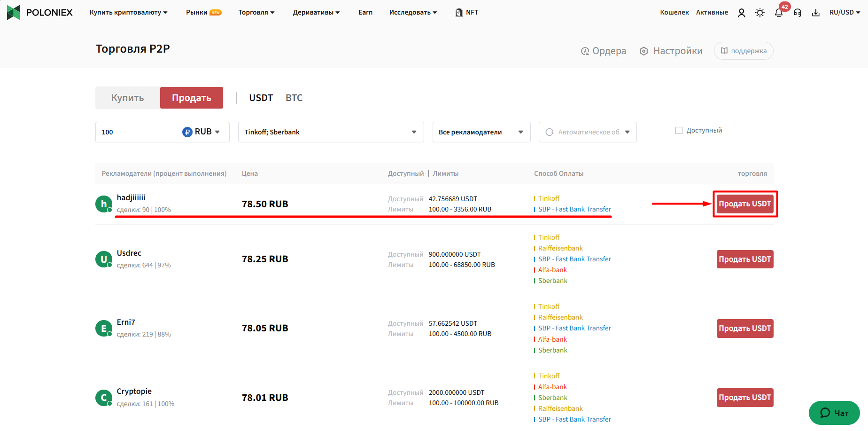Open the RU/USD language dropdown

coord(845,12)
